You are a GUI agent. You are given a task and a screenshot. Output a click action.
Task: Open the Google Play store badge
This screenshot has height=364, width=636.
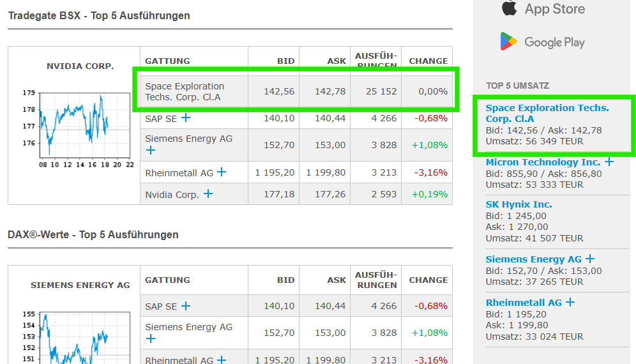coord(543,42)
